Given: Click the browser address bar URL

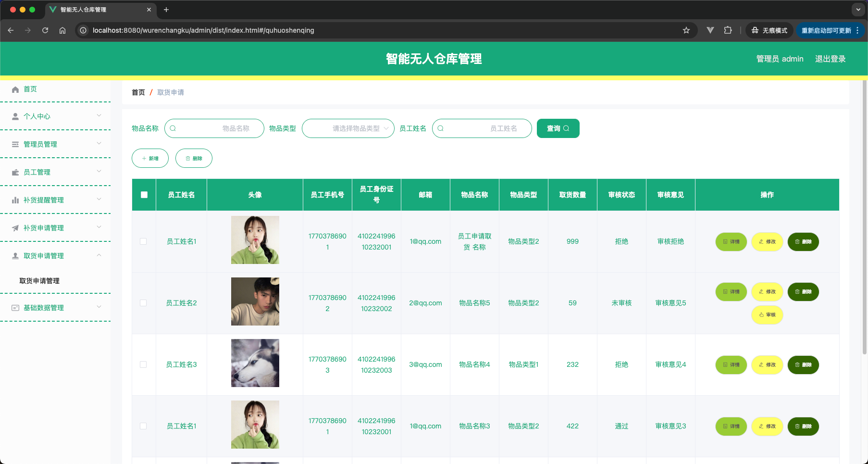Looking at the screenshot, I should coord(203,30).
